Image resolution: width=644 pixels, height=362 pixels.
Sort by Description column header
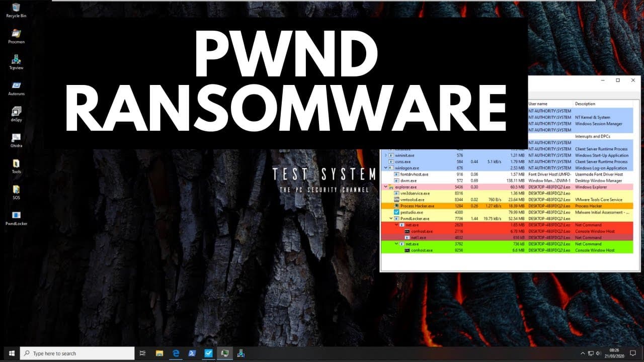click(585, 104)
